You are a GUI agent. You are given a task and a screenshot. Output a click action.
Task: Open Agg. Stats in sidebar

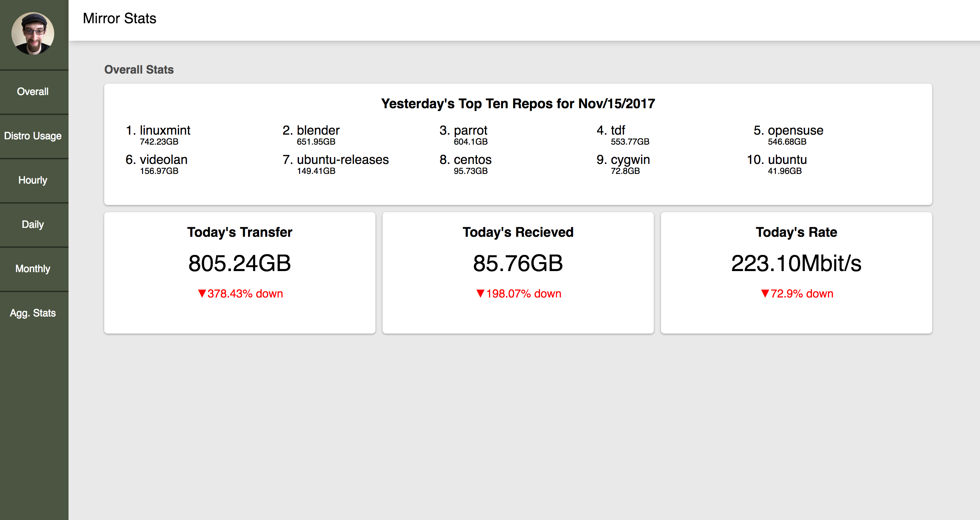[33, 313]
